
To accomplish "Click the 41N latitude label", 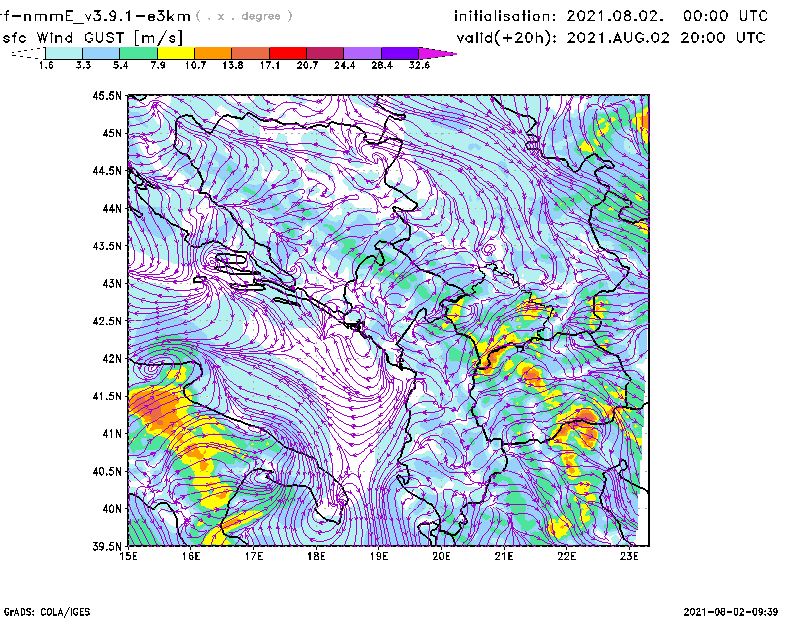I will click(x=112, y=434).
